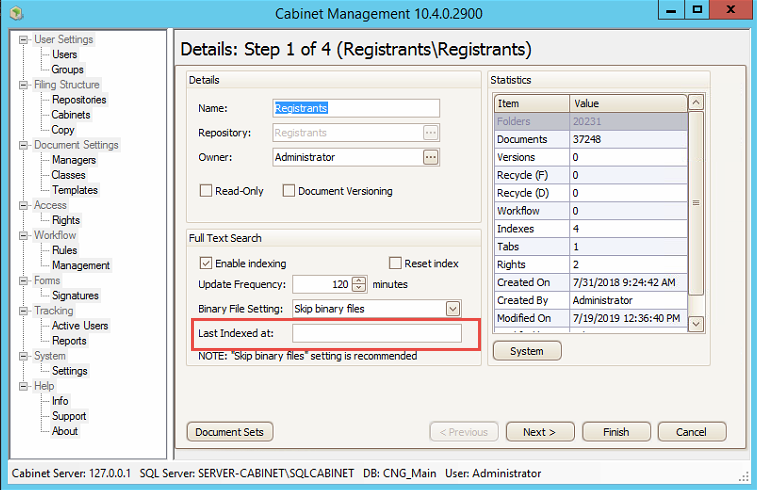The width and height of the screenshot is (757, 490).
Task: Collapse the Document Settings tree node
Action: 23,145
